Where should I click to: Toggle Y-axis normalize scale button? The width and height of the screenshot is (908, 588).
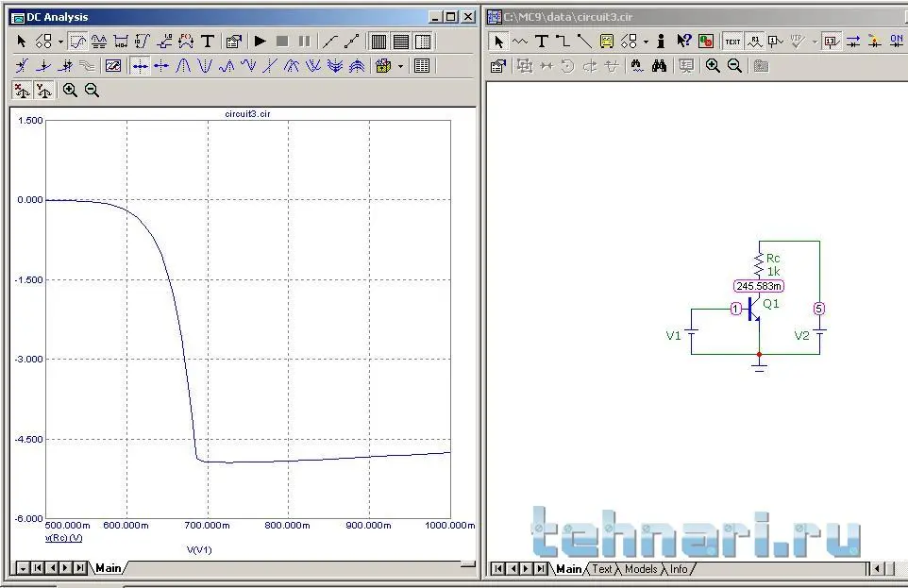[x=44, y=91]
